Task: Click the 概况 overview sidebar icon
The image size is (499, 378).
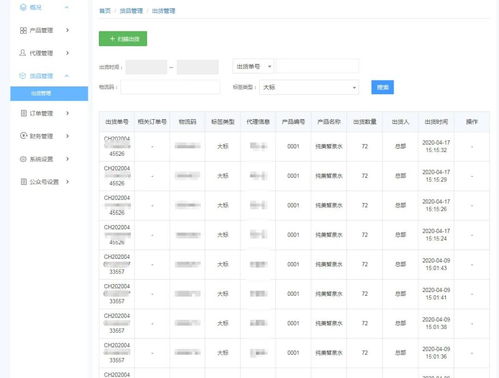Action: 23,7
